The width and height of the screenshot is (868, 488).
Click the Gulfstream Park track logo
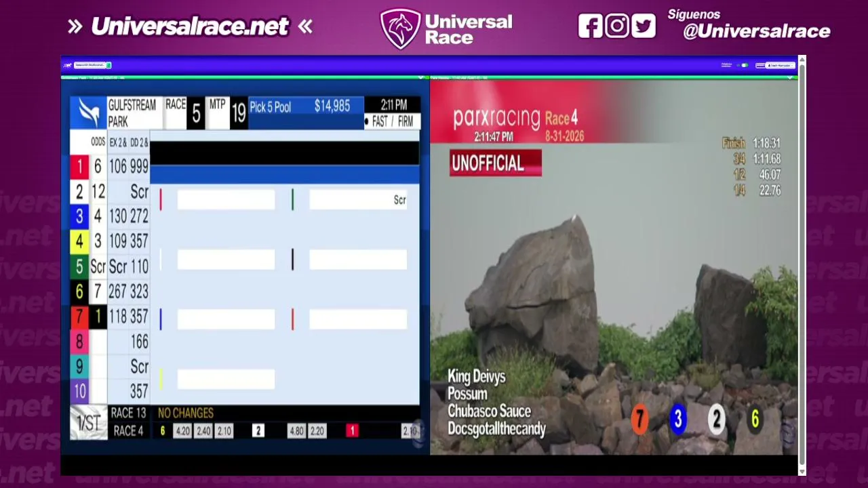coord(88,113)
